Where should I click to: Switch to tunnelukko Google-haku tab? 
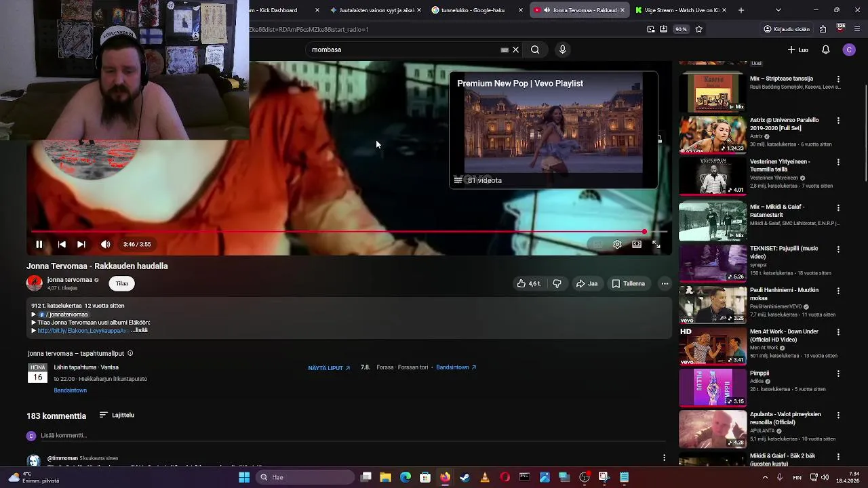477,10
